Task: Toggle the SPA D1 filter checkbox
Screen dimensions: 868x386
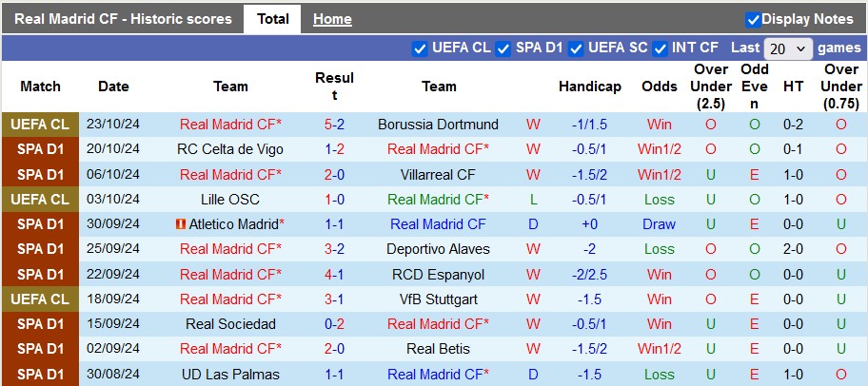Action: pos(503,48)
